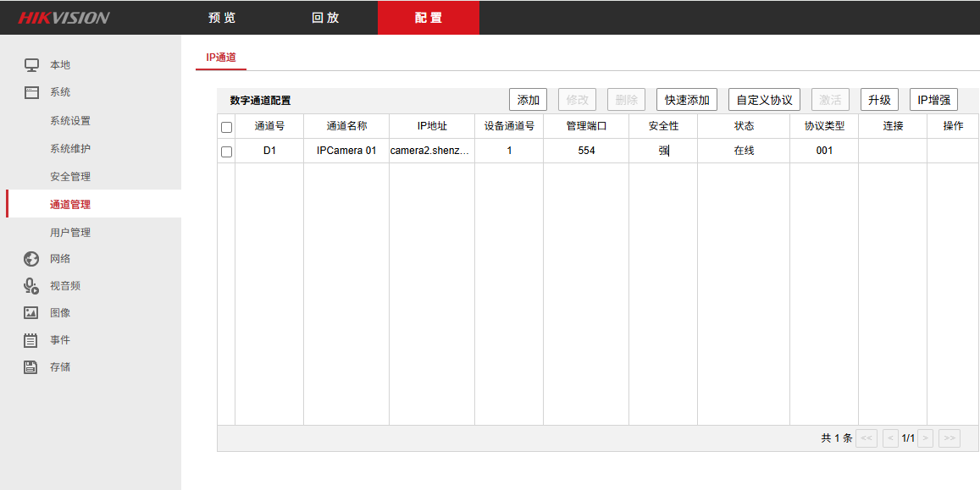Tick the select-all checkbox in table header
This screenshot has width=980, height=490.
point(226,127)
